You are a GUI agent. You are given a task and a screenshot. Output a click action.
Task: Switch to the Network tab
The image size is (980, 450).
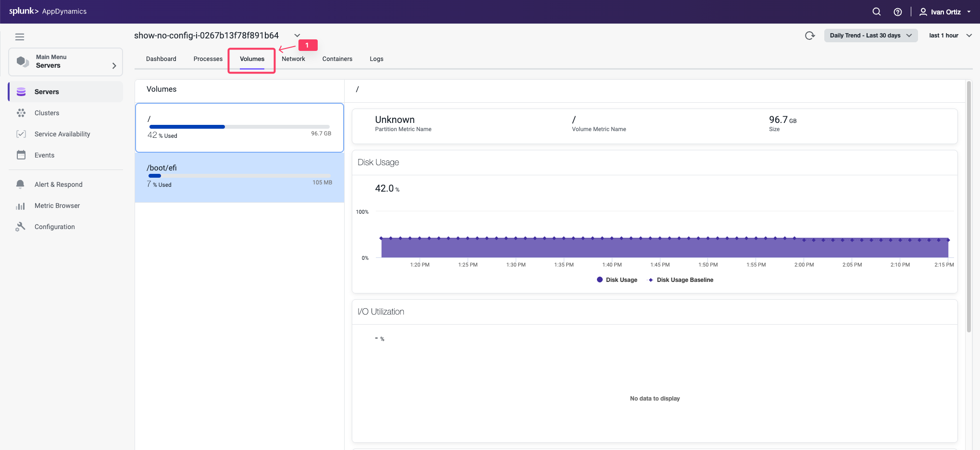click(294, 59)
